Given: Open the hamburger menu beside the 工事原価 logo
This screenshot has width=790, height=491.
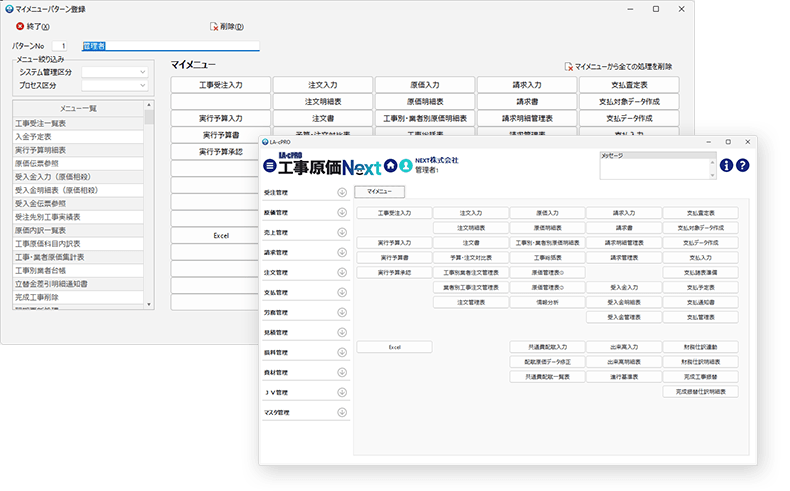Looking at the screenshot, I should click(x=269, y=166).
